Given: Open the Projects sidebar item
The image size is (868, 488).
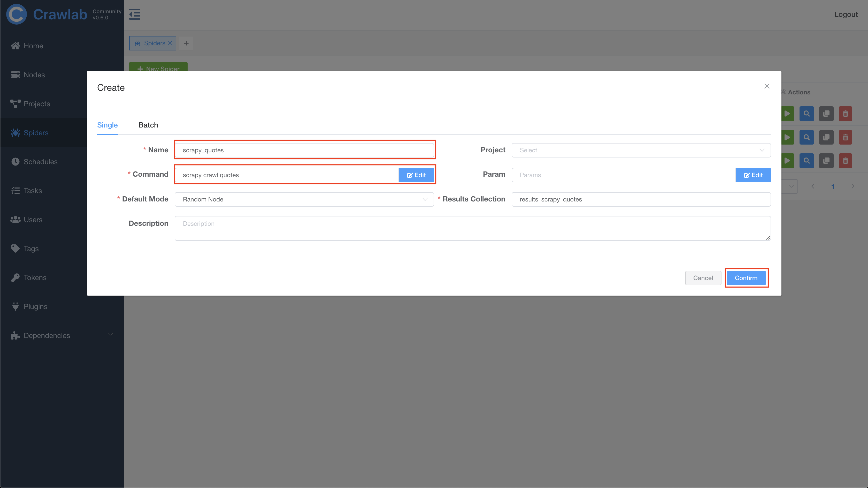Looking at the screenshot, I should tap(62, 104).
